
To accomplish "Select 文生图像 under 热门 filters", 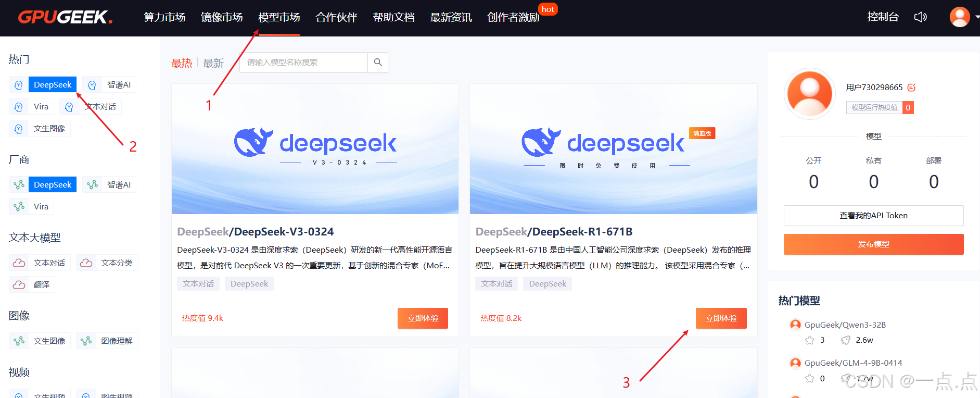I will coord(49,128).
